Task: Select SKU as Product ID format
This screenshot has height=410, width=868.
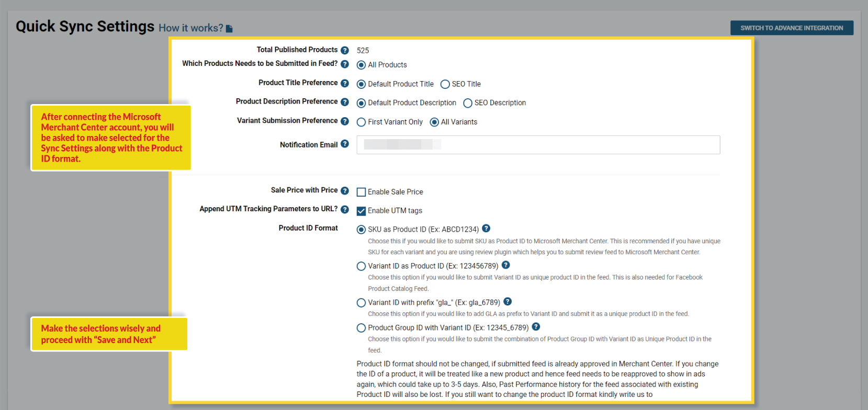Action: tap(361, 230)
